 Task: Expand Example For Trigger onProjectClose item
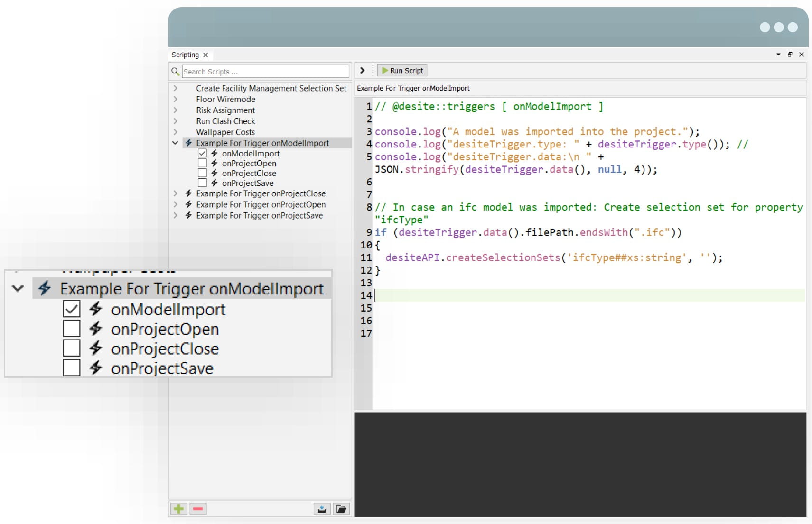176,193
